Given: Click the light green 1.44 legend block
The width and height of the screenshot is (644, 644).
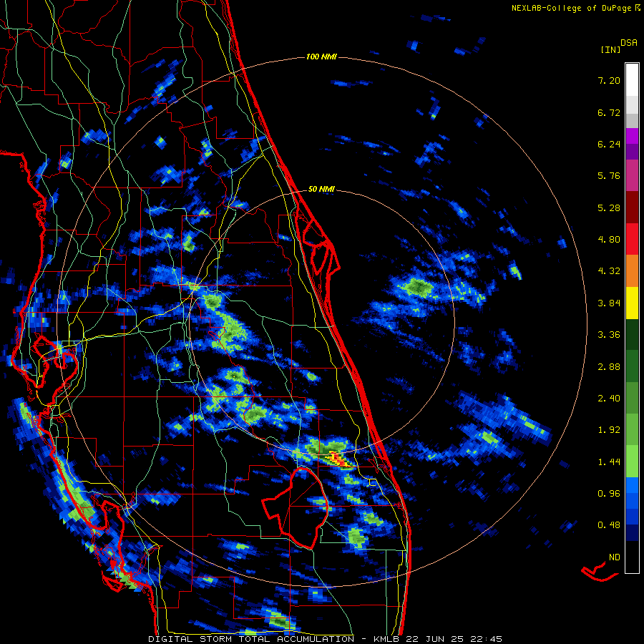Looking at the screenshot, I should [x=632, y=462].
